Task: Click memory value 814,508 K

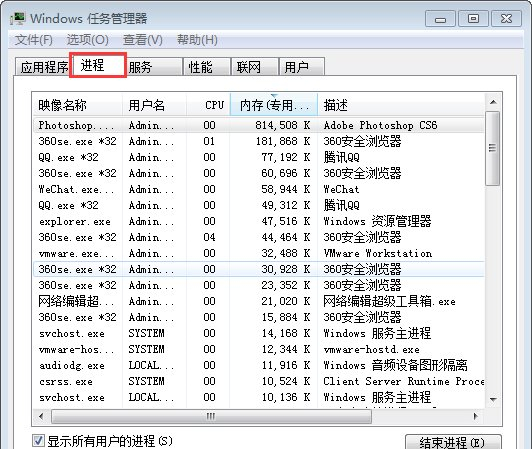Action: tap(283, 125)
